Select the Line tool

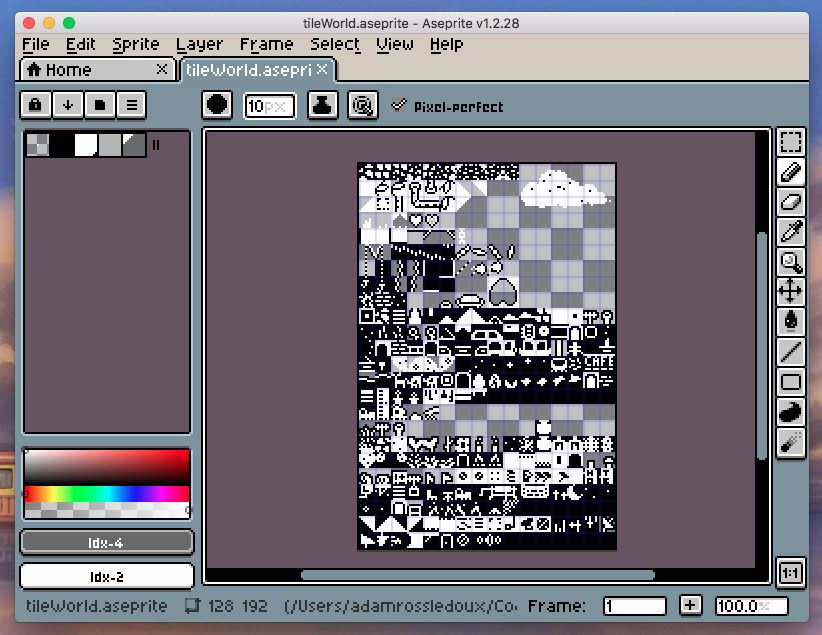791,352
